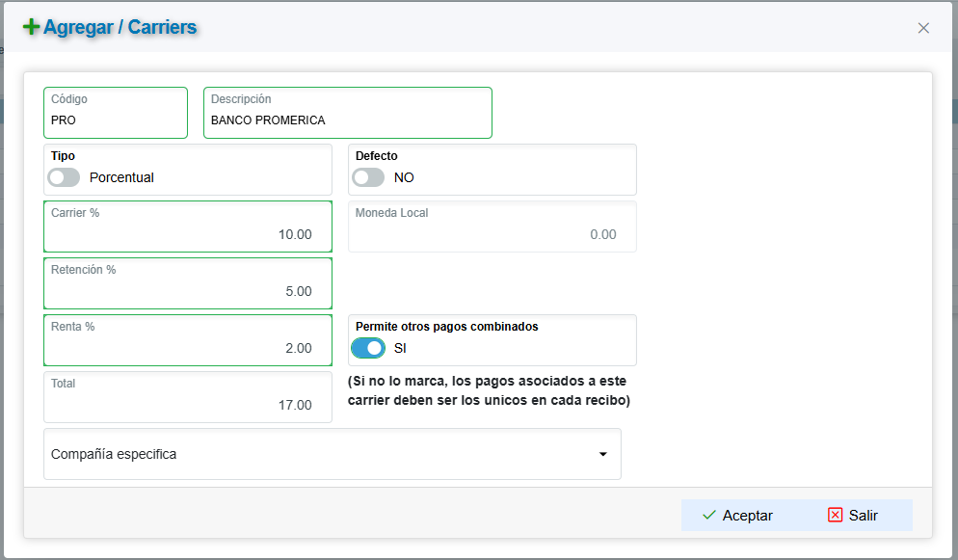The width and height of the screenshot is (958, 560).
Task: Click the Porcentual label
Action: click(121, 177)
